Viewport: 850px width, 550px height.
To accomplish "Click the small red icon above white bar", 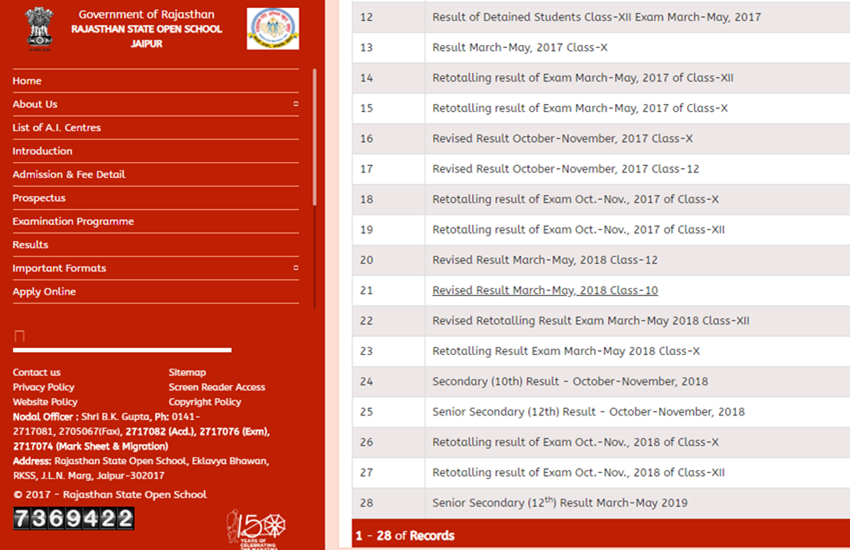I will 19,336.
